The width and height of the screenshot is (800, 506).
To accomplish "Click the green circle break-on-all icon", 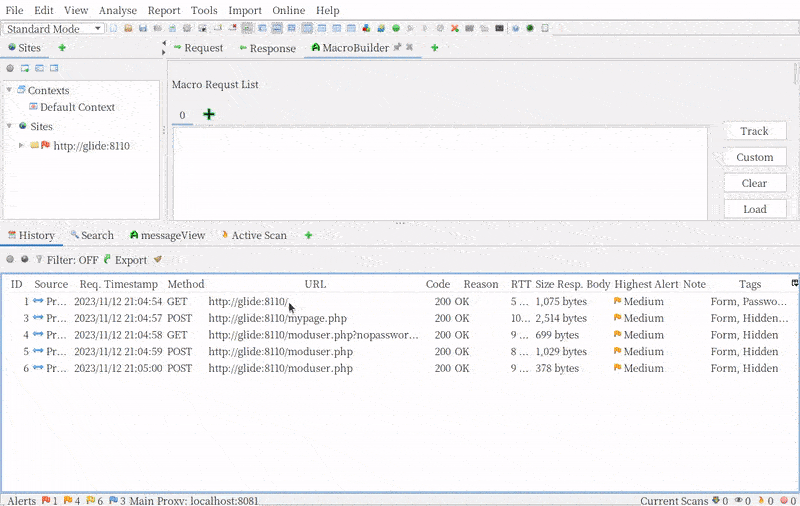I will (396, 29).
